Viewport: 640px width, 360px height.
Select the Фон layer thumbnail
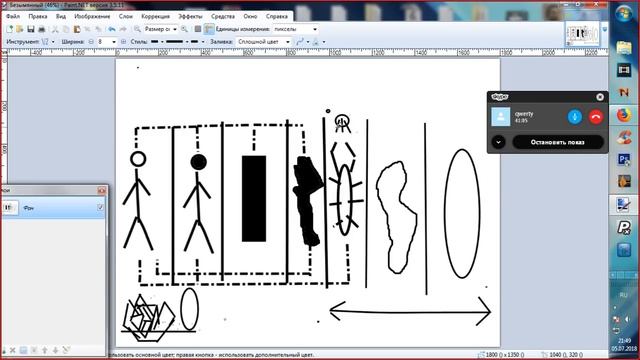click(x=9, y=208)
